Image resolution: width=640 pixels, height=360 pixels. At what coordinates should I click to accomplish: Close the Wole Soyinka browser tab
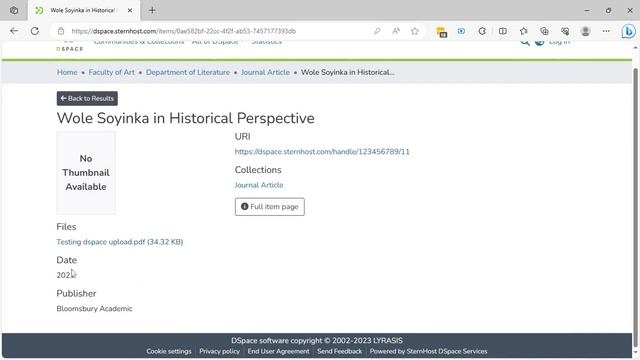click(x=130, y=10)
